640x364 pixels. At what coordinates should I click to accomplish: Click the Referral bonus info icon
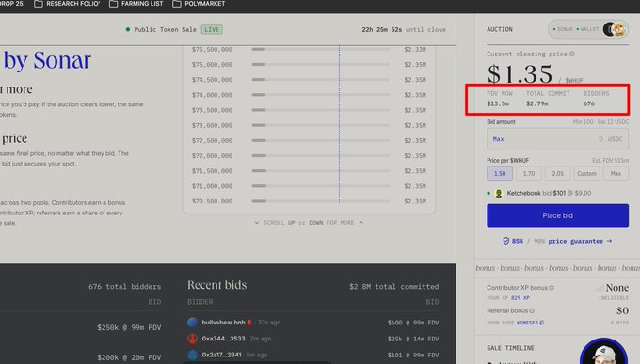532,311
